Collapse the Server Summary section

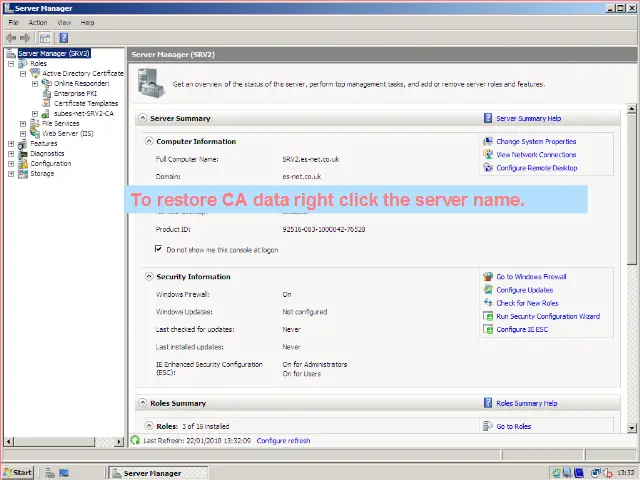(x=141, y=118)
